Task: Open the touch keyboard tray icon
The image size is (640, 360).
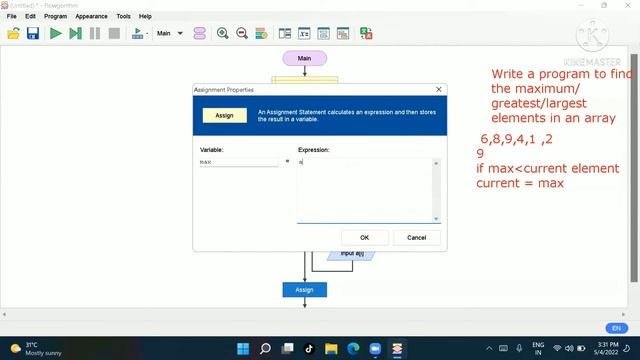Action: coord(504,349)
